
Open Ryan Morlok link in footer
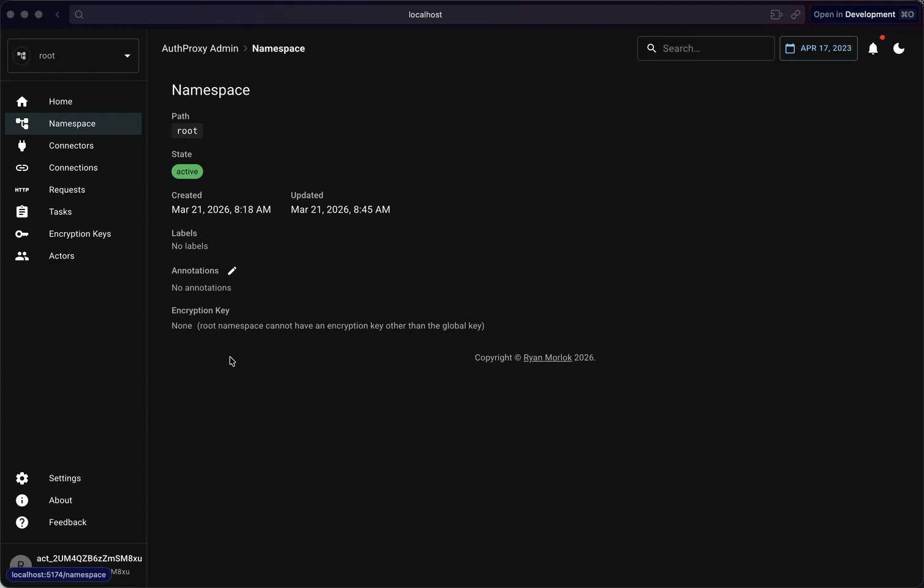click(547, 358)
